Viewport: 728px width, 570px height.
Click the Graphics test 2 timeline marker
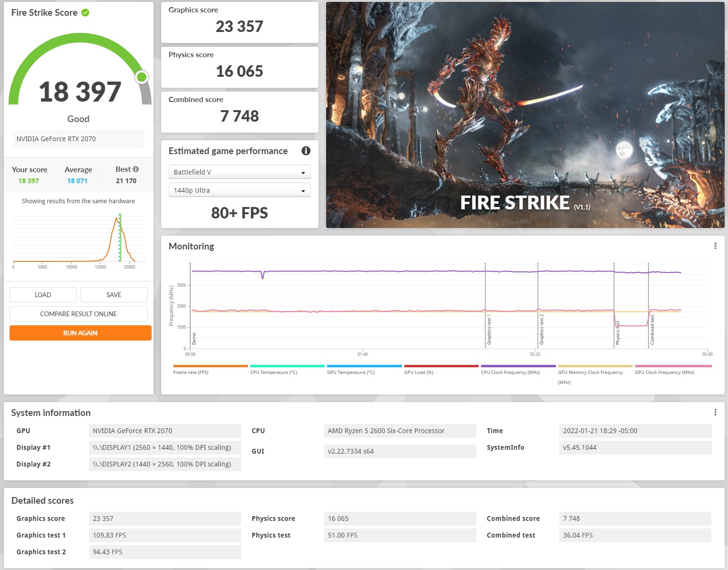pos(541,329)
